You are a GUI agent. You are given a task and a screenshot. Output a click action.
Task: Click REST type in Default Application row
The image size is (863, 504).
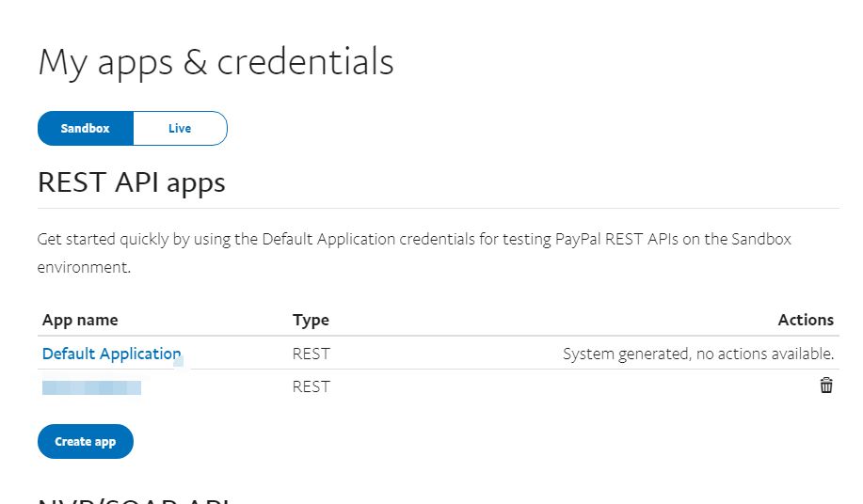(x=311, y=354)
